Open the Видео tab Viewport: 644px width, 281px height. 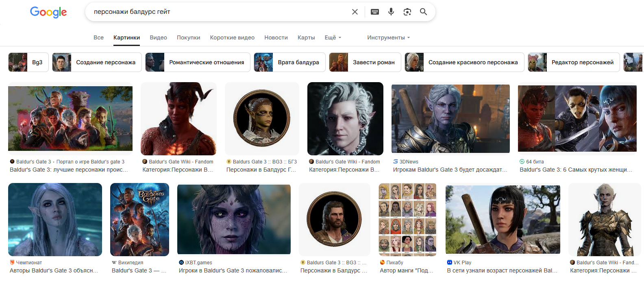[x=158, y=37]
